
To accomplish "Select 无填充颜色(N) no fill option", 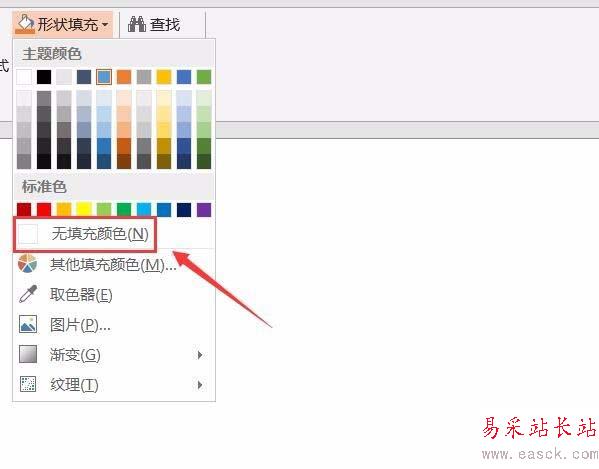I will click(x=86, y=234).
